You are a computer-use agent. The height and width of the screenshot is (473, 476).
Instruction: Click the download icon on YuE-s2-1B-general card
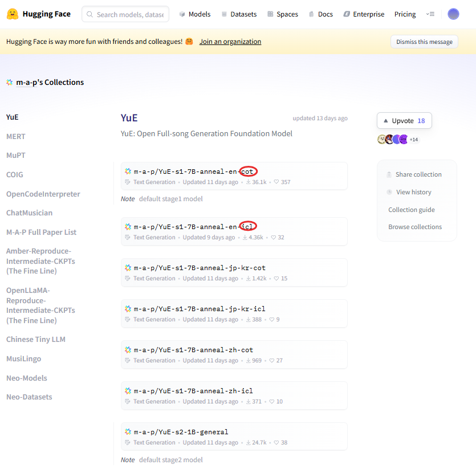coord(249,442)
